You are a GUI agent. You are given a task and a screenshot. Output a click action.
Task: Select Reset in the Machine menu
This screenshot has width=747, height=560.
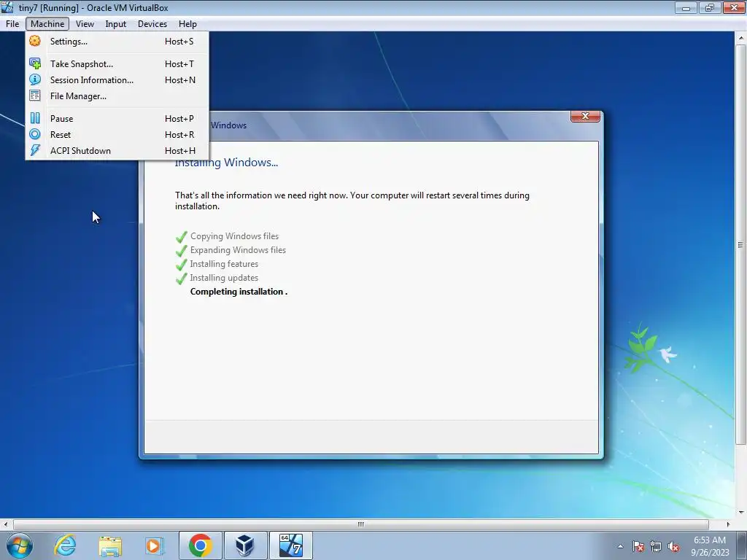point(117,135)
